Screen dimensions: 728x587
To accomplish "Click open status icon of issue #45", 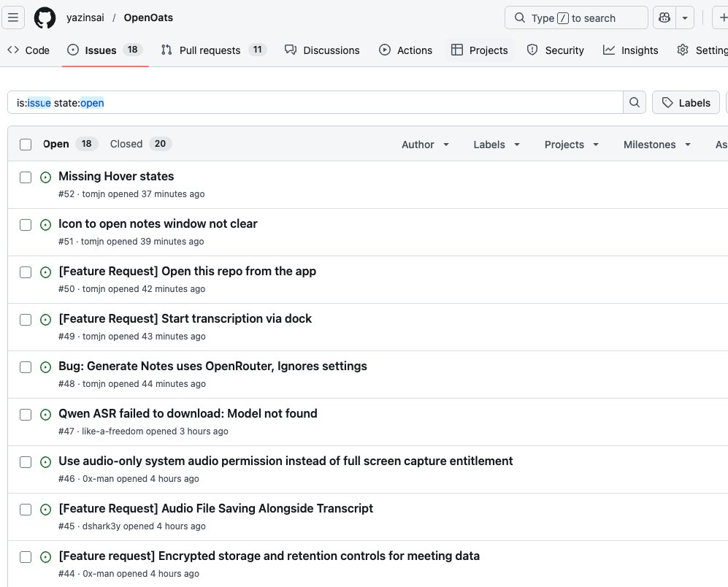I will (x=45, y=510).
